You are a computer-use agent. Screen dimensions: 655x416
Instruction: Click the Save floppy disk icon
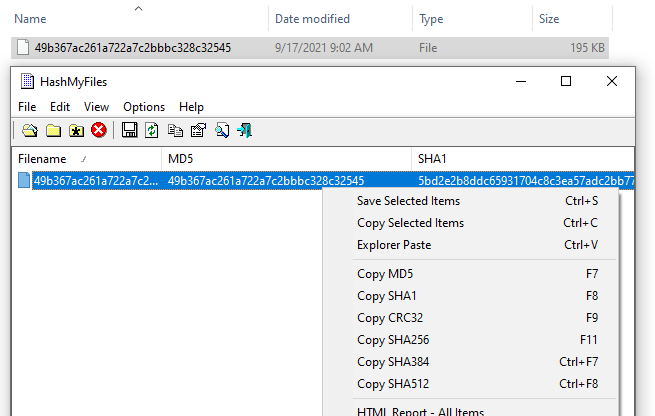click(129, 130)
